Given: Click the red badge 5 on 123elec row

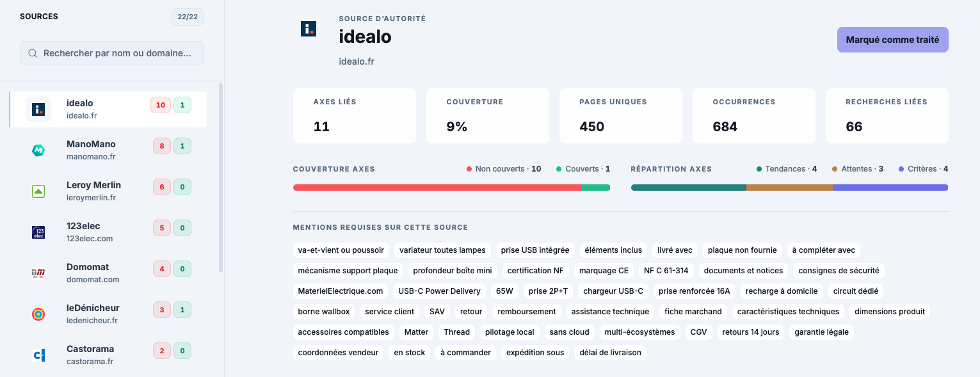Looking at the screenshot, I should [x=162, y=228].
